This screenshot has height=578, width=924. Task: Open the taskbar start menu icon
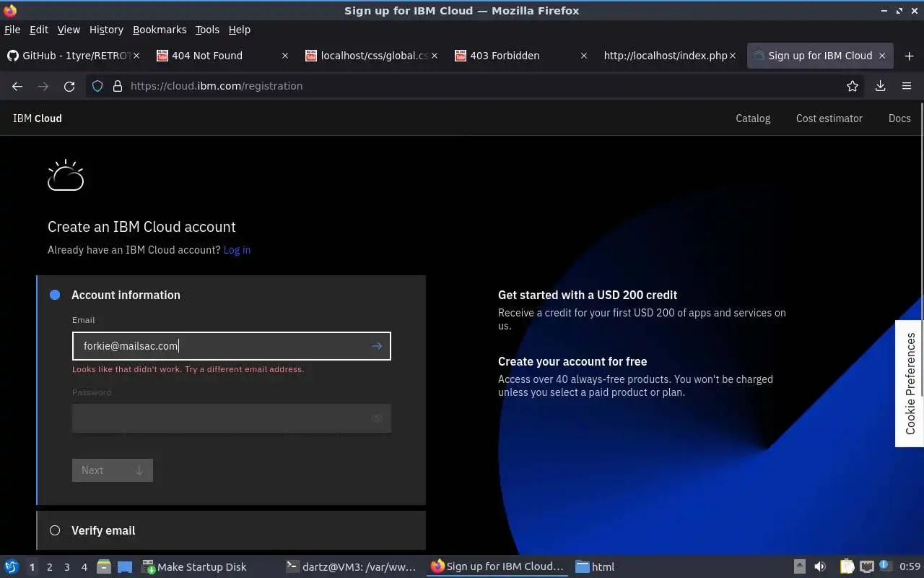(12, 566)
